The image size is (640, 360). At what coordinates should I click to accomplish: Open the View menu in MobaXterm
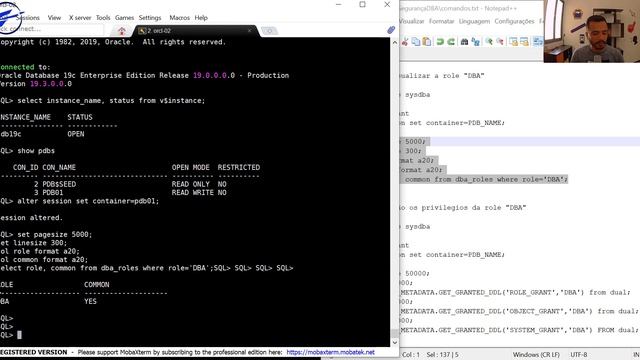[x=54, y=18]
